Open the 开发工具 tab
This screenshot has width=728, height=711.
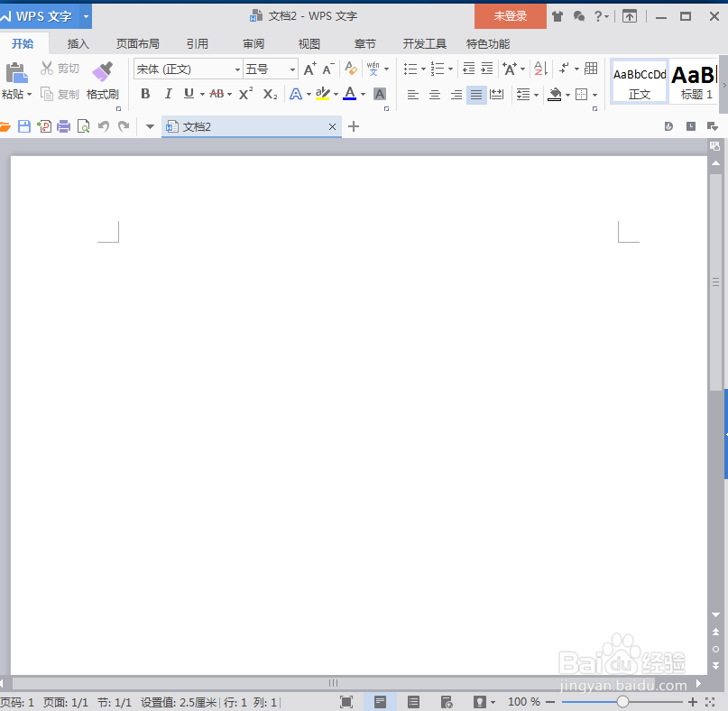[424, 44]
